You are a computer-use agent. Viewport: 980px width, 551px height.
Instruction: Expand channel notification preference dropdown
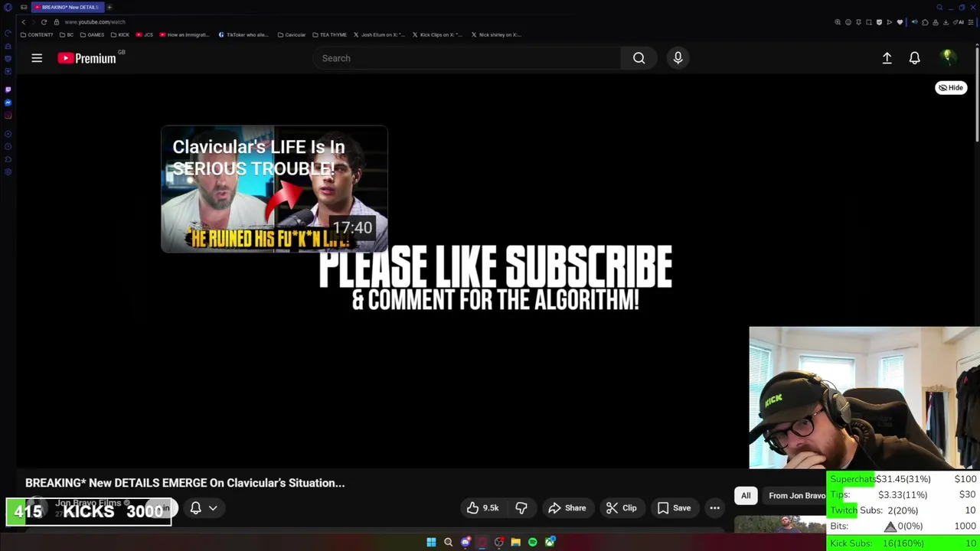coord(213,508)
